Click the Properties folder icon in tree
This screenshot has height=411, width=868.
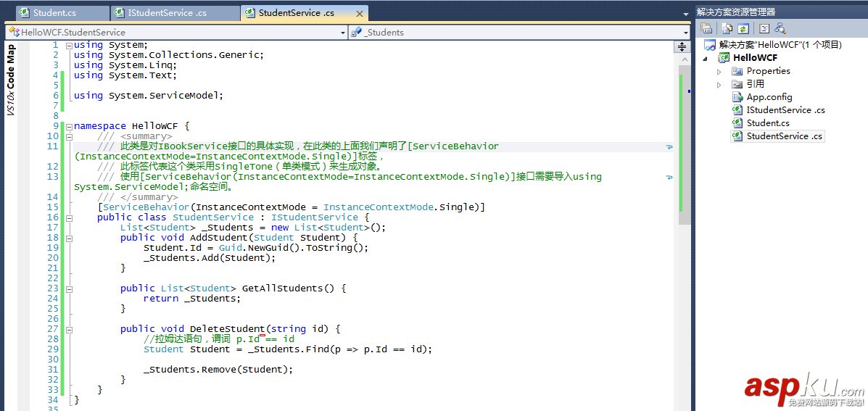[x=737, y=71]
